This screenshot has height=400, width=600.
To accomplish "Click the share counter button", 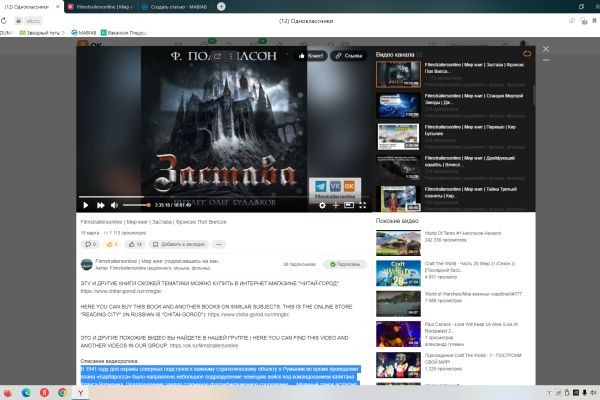I will click(x=111, y=244).
